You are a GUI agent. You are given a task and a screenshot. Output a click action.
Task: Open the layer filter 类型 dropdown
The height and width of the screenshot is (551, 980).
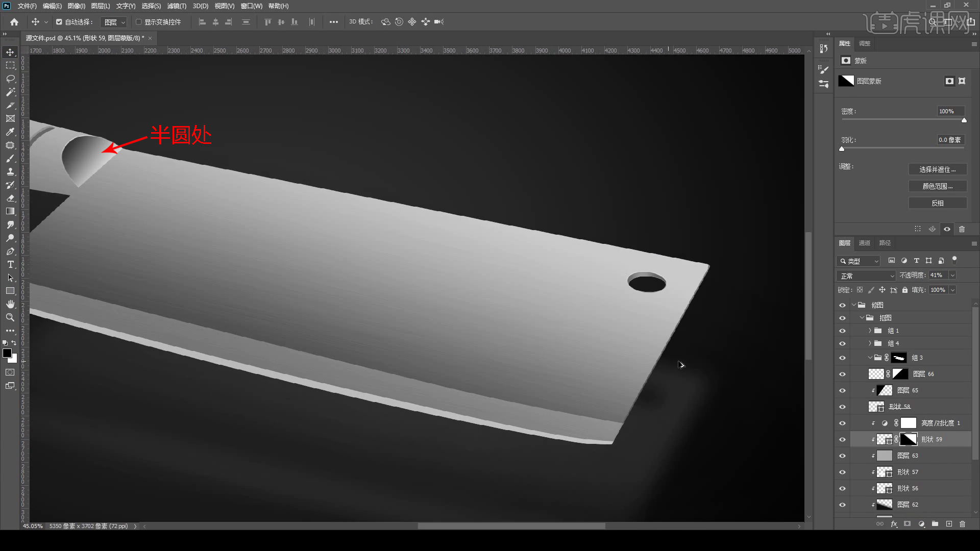(859, 261)
